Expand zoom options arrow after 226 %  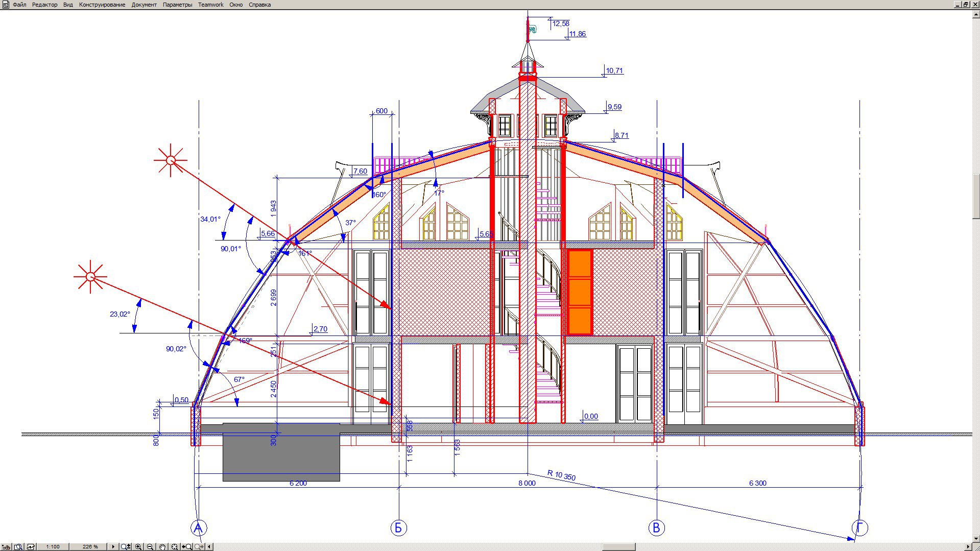(x=113, y=546)
